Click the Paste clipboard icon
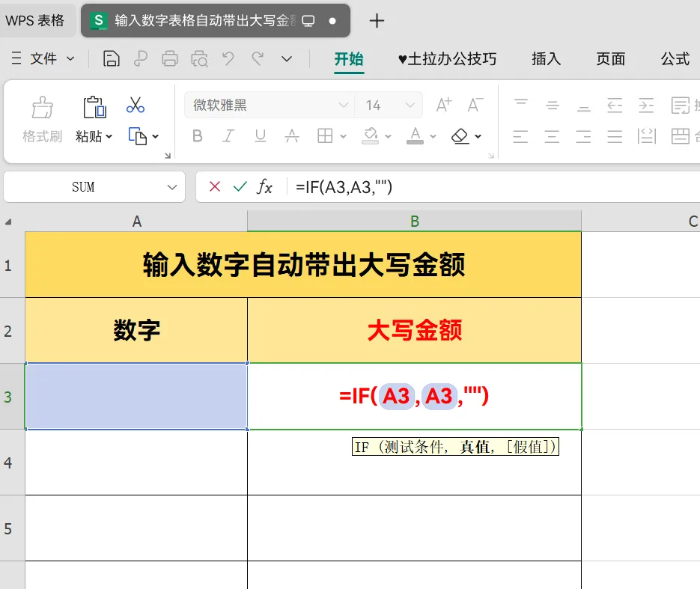 point(94,107)
